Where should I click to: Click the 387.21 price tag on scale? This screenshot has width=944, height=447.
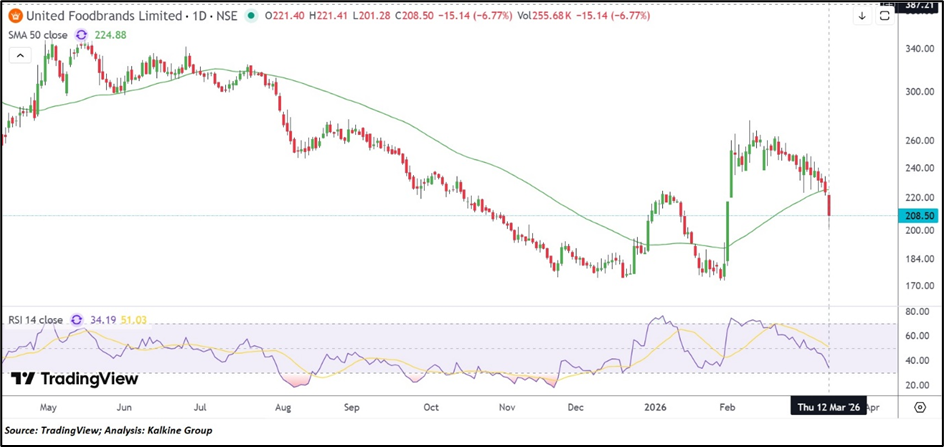coord(918,4)
